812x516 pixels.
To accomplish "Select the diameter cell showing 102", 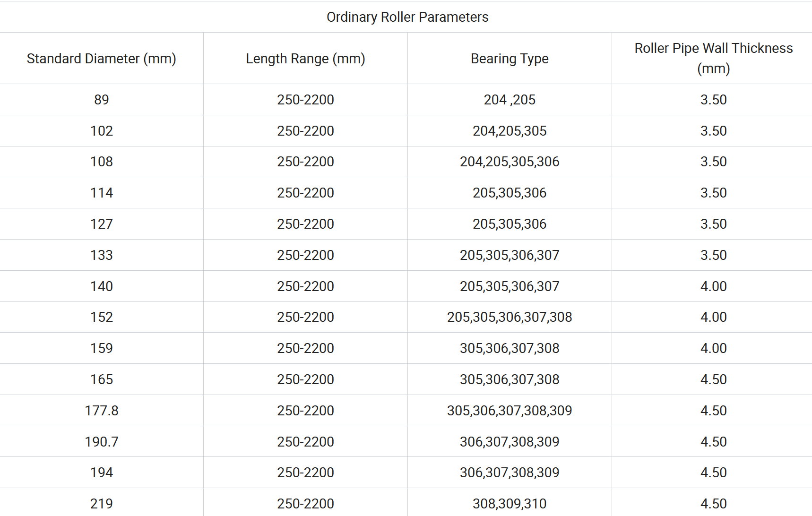I will click(102, 131).
